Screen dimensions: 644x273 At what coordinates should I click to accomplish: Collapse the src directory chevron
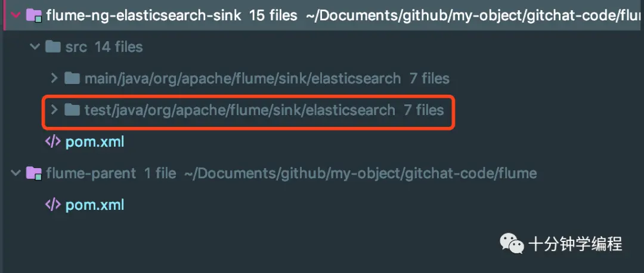pos(34,46)
